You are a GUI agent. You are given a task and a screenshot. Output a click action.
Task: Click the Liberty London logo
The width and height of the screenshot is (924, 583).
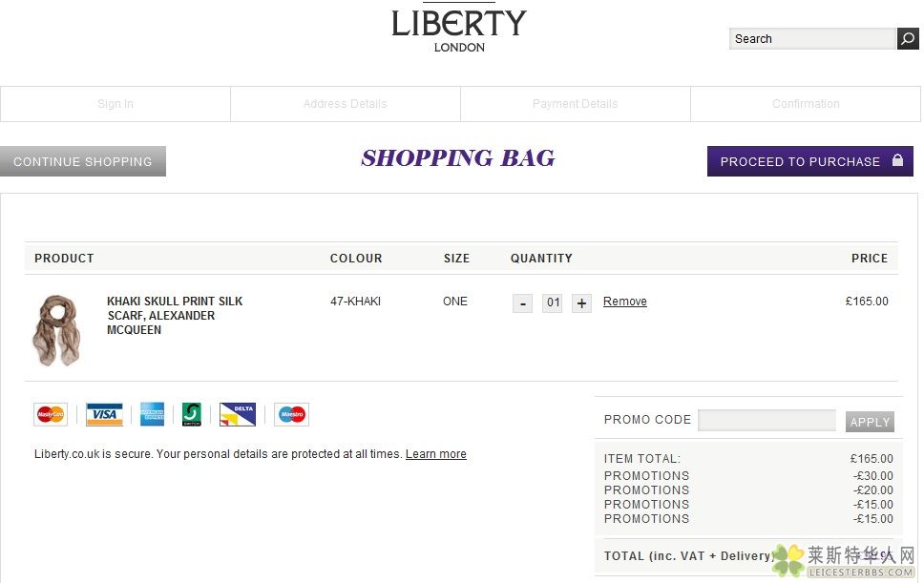tap(459, 30)
